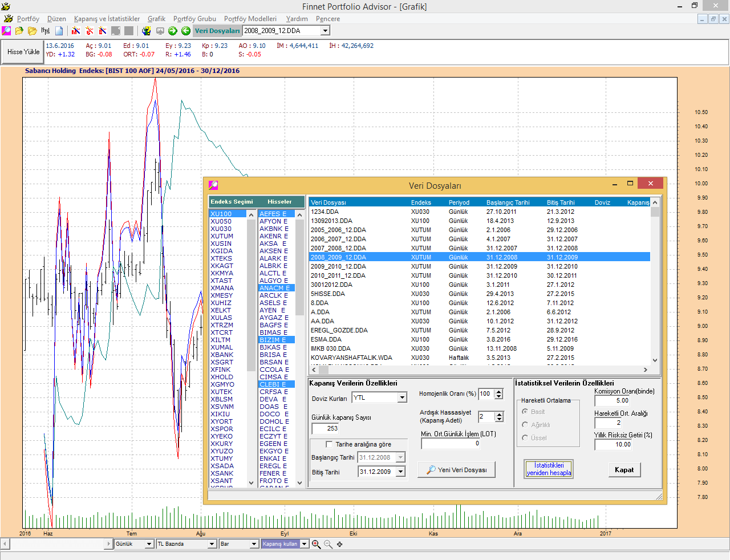730x560 pixels.
Task: Click the Hisseler list vertical scrollbar
Action: coord(300,348)
